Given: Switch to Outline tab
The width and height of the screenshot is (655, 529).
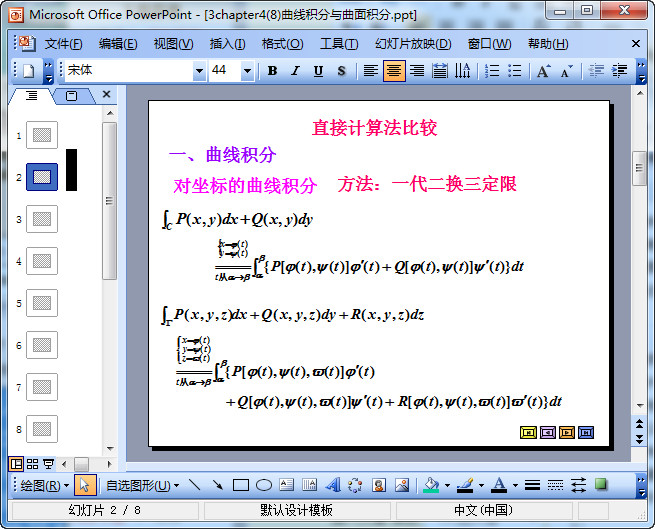Looking at the screenshot, I should (32, 96).
